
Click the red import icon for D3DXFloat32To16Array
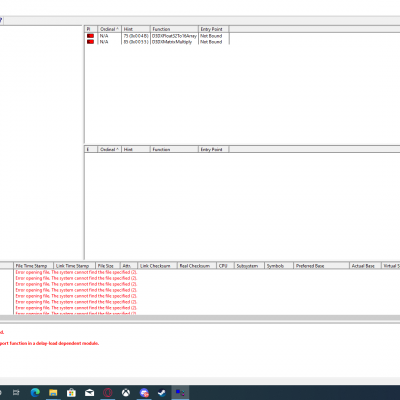[x=90, y=36]
